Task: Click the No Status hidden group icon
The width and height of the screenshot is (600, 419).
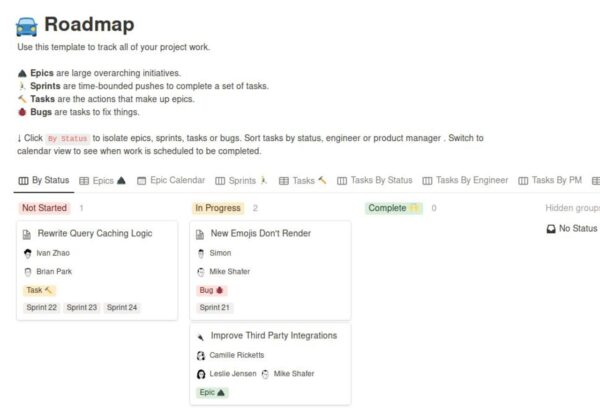Action: pos(551,229)
